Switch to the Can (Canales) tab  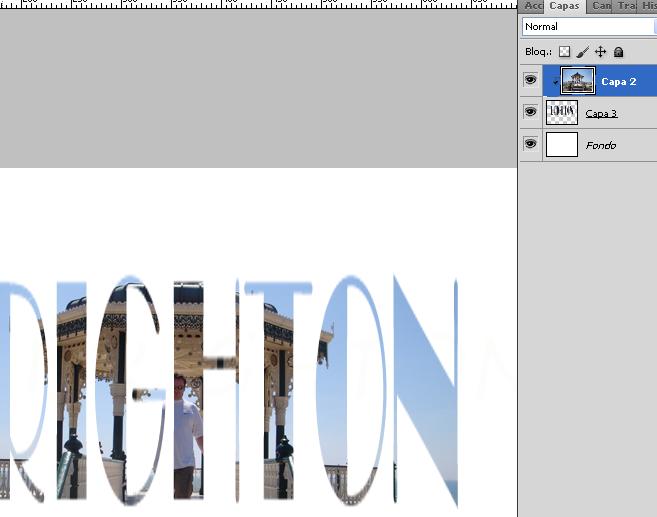[601, 6]
